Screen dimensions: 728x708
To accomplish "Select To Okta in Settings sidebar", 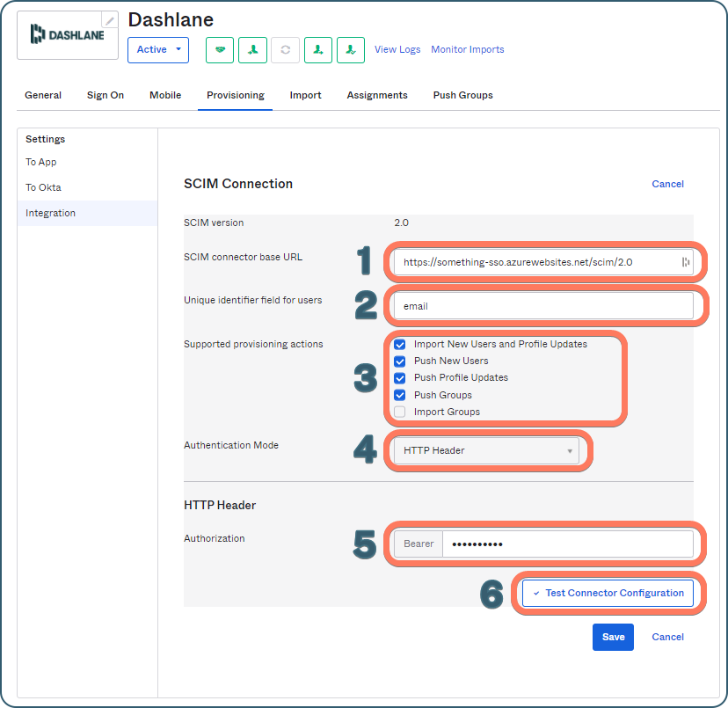I will tap(43, 187).
